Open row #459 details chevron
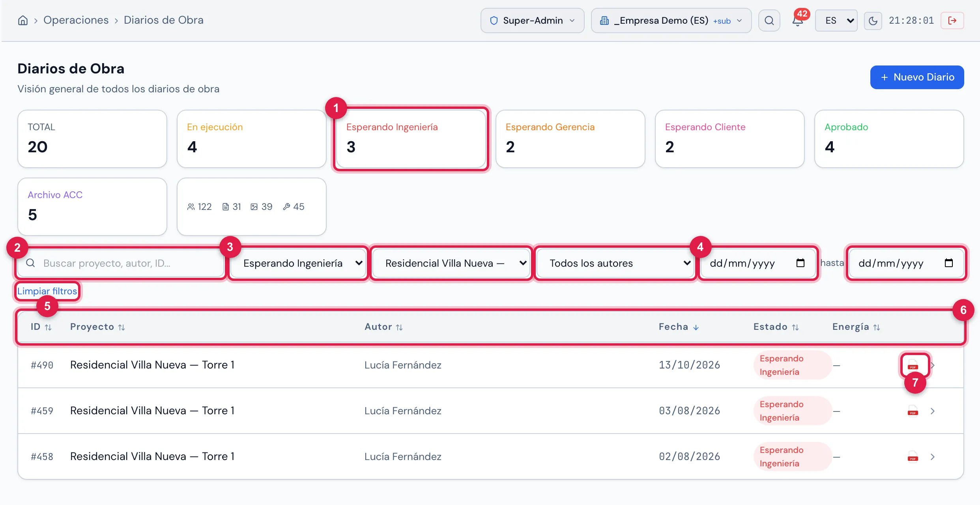Viewport: 980px width, 505px height. tap(933, 411)
